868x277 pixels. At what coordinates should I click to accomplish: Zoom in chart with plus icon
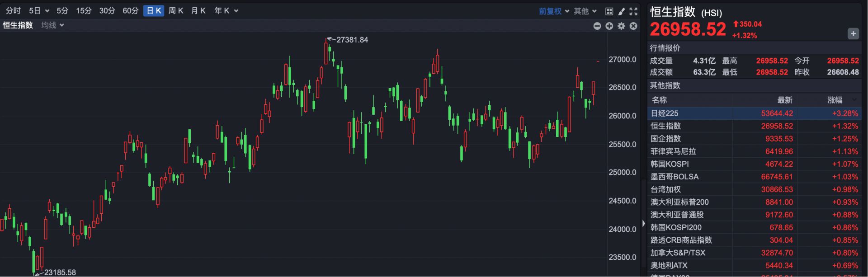coord(609,26)
